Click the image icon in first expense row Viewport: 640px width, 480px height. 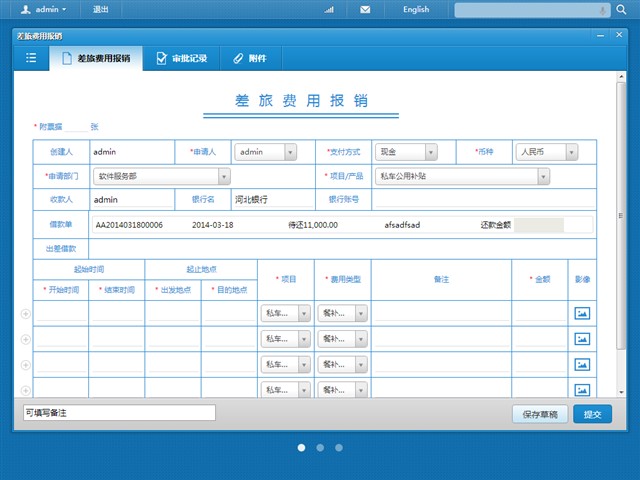pyautogui.click(x=582, y=313)
